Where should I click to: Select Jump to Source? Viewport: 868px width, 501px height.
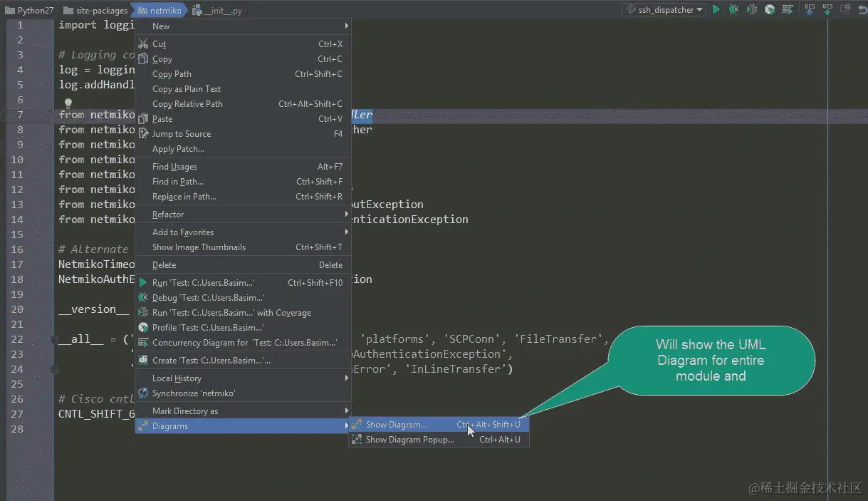coord(244,134)
